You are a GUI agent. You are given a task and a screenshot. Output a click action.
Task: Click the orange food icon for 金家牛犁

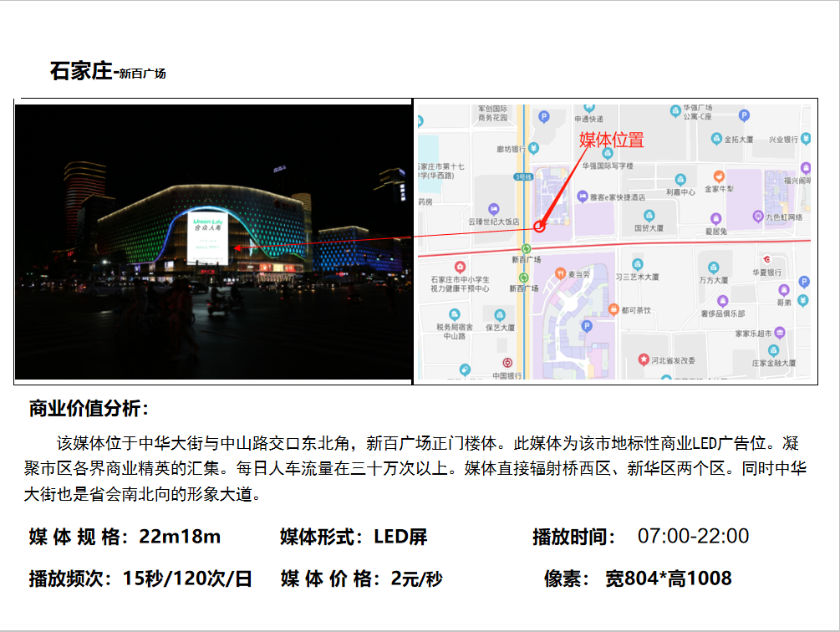click(719, 176)
